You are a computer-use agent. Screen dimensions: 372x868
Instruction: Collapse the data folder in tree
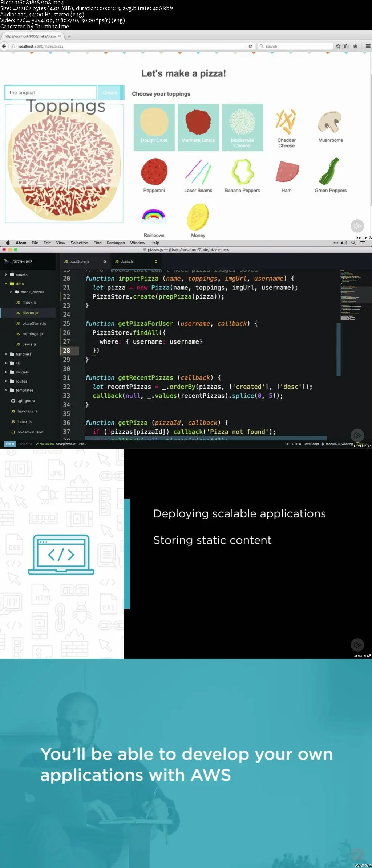pos(6,284)
